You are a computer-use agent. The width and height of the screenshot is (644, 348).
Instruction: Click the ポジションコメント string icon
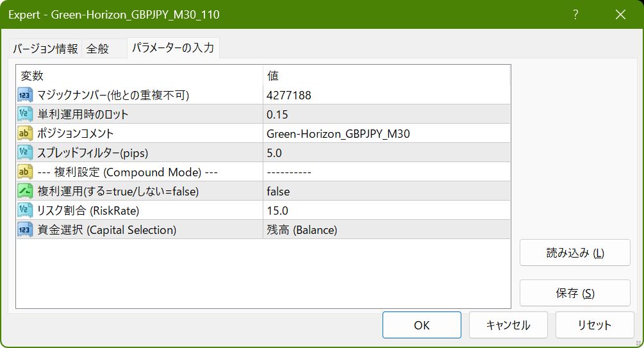(25, 134)
